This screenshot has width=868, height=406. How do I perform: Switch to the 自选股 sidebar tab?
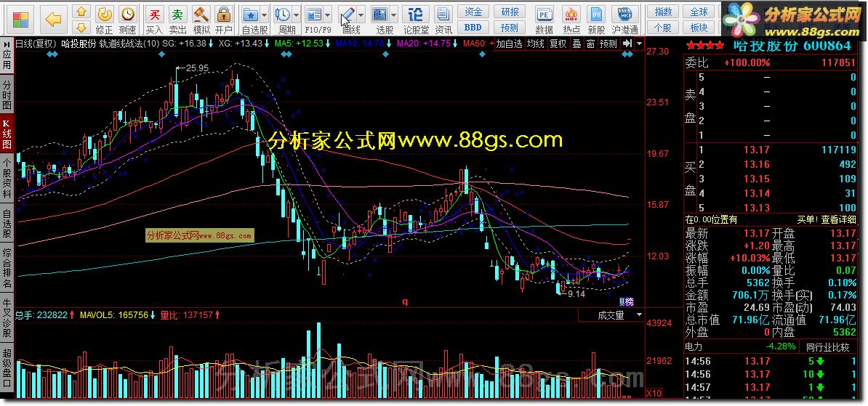[x=7, y=224]
